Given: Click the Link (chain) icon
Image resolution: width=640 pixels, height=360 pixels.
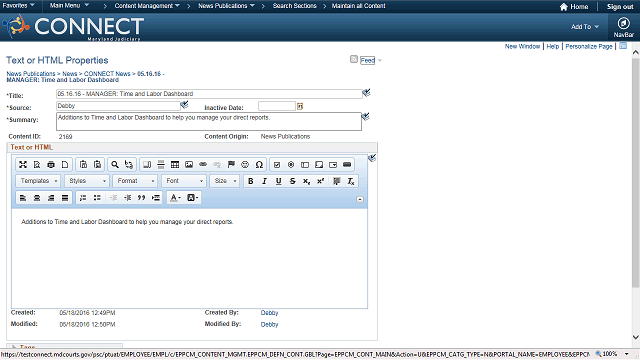Looking at the screenshot, I should 203,164.
